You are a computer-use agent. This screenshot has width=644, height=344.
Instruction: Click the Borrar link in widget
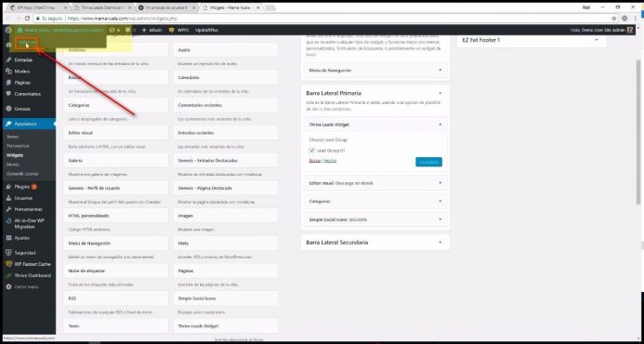(315, 161)
